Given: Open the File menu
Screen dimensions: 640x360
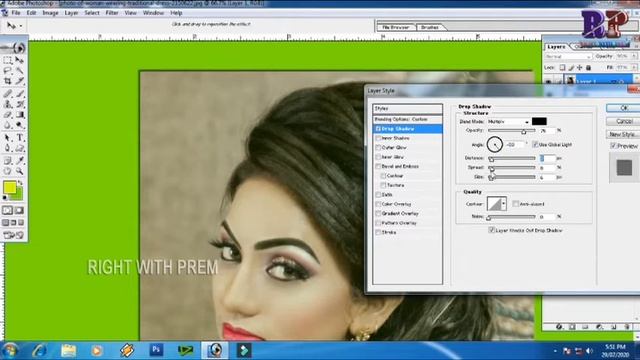Looking at the screenshot, I should click(16, 13).
